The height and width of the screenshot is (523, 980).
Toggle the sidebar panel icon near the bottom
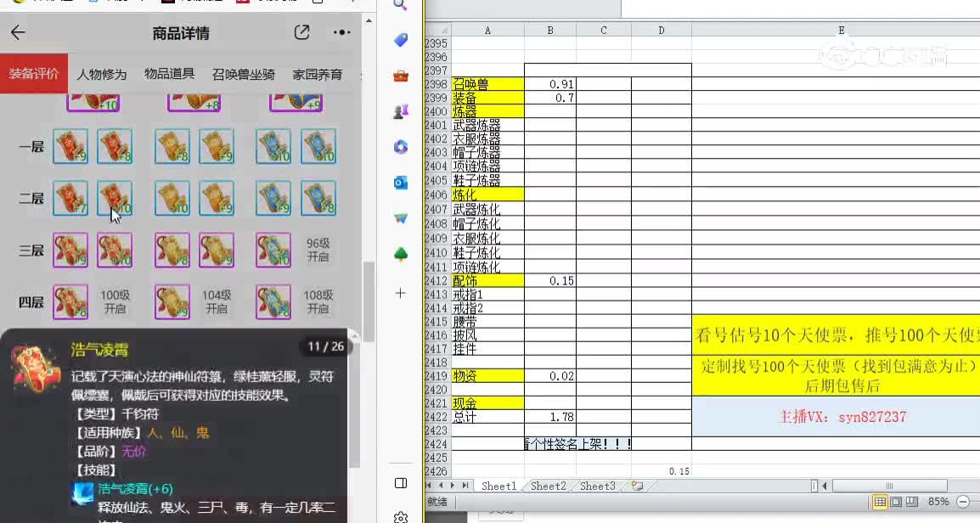(x=401, y=483)
